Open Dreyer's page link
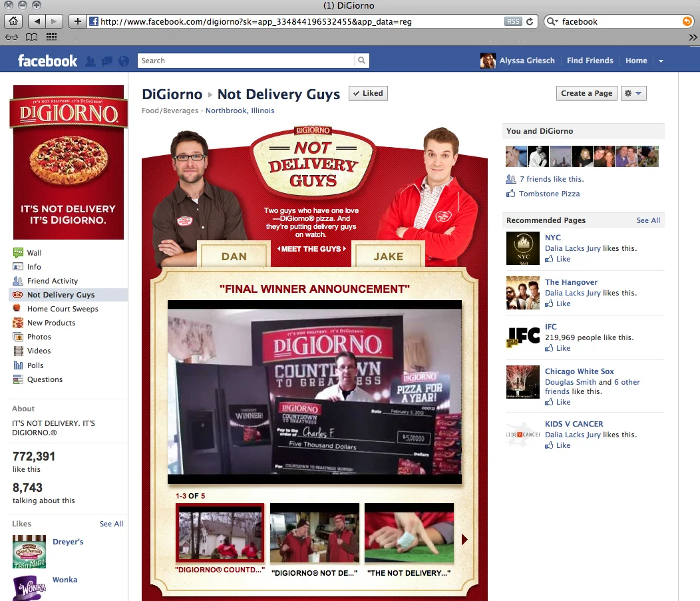This screenshot has height=601, width=700. pyautogui.click(x=68, y=542)
